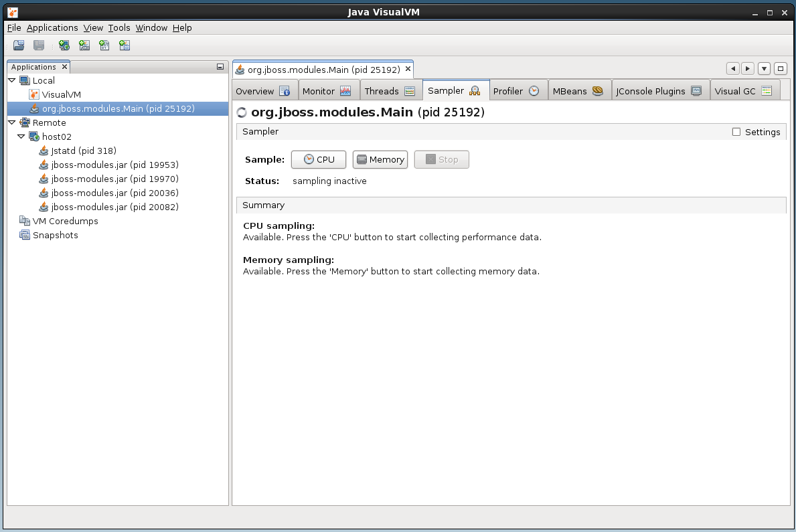Image resolution: width=796 pixels, height=532 pixels.
Task: Click the Add Application Snapshot toolbar icon
Action: pyautogui.click(x=125, y=46)
